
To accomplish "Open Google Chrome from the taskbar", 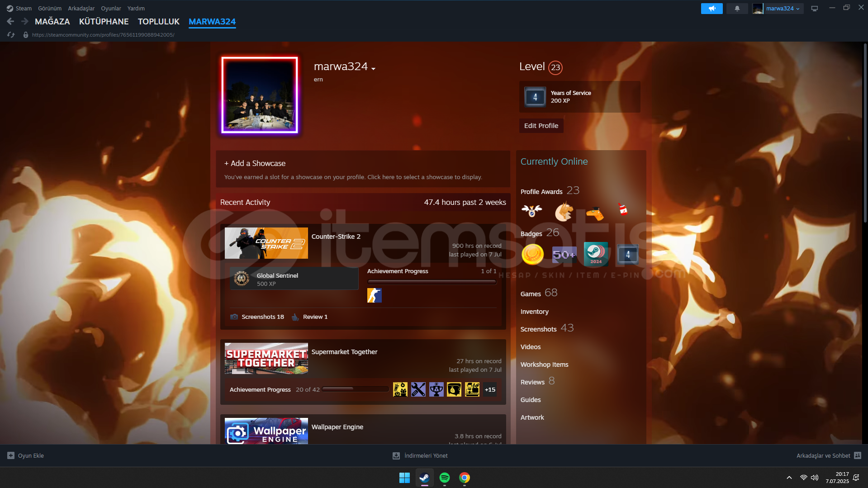I will pos(465,478).
